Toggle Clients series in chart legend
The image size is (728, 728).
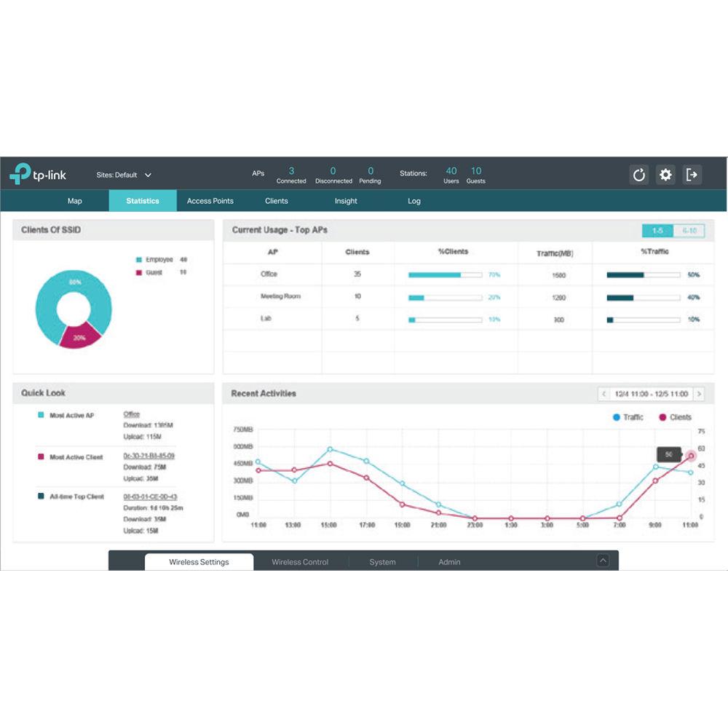[x=675, y=417]
